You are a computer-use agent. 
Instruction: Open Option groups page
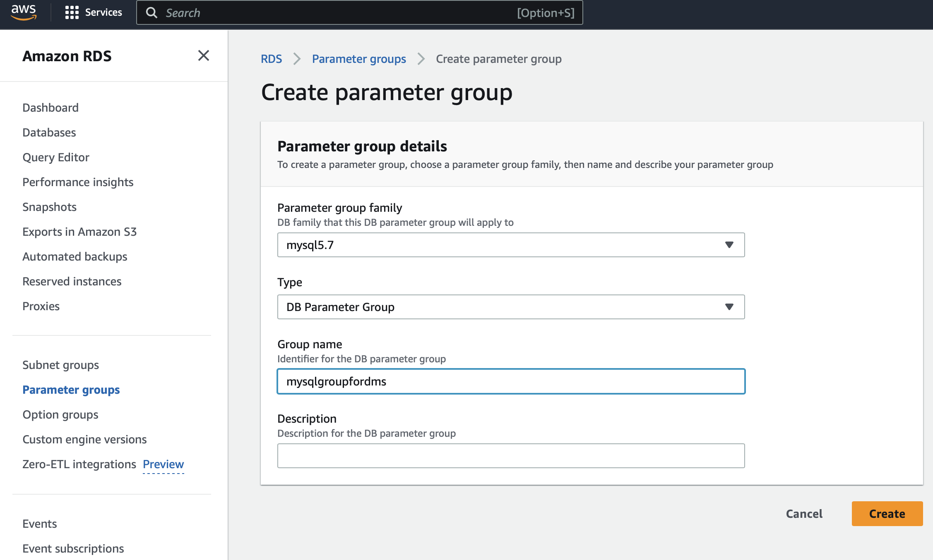click(60, 414)
